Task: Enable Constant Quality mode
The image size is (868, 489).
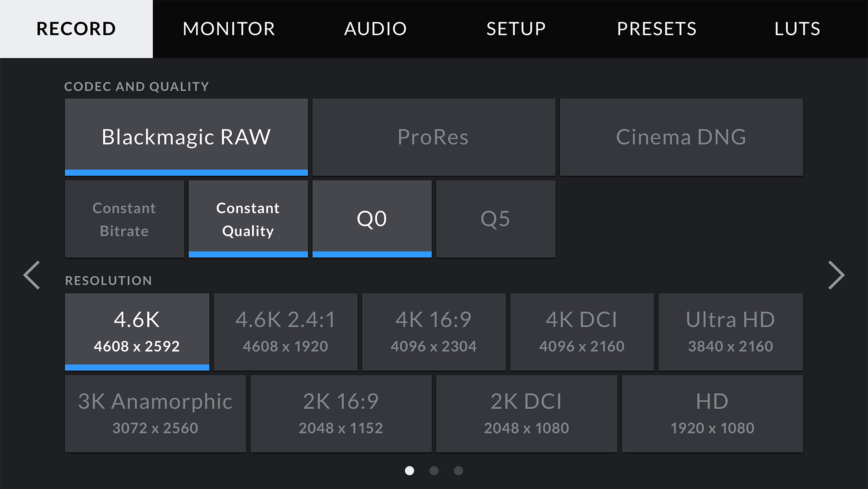Action: coord(248,219)
